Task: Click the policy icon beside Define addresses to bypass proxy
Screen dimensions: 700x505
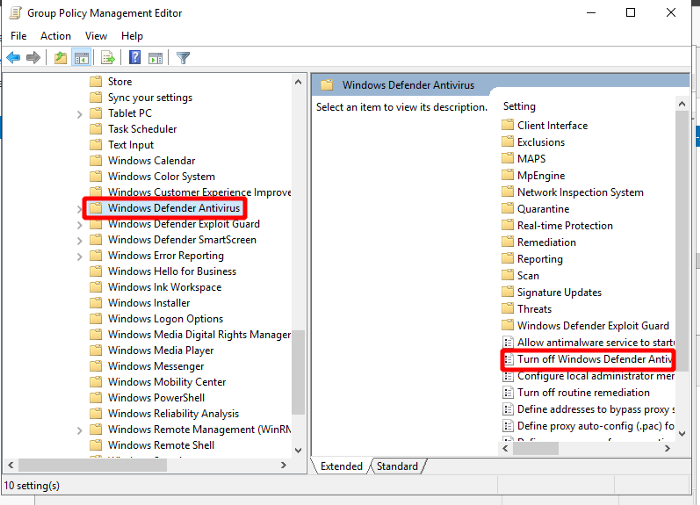Action: coord(508,409)
